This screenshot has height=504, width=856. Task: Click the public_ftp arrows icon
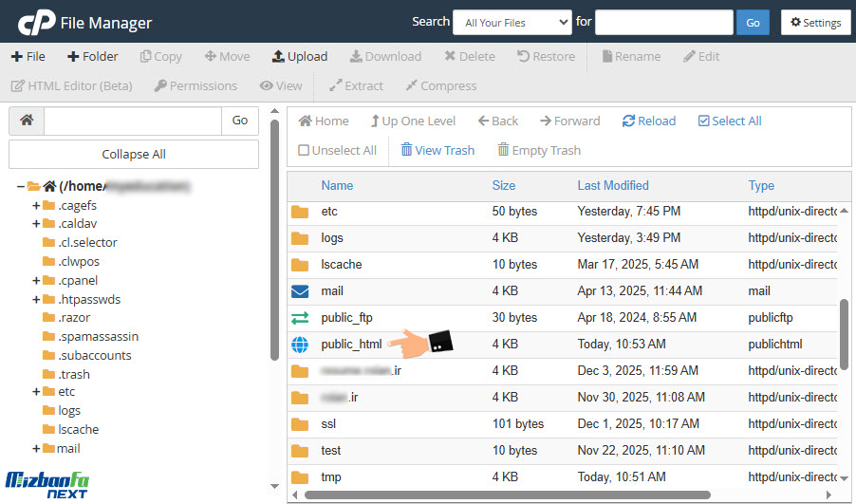tap(300, 318)
